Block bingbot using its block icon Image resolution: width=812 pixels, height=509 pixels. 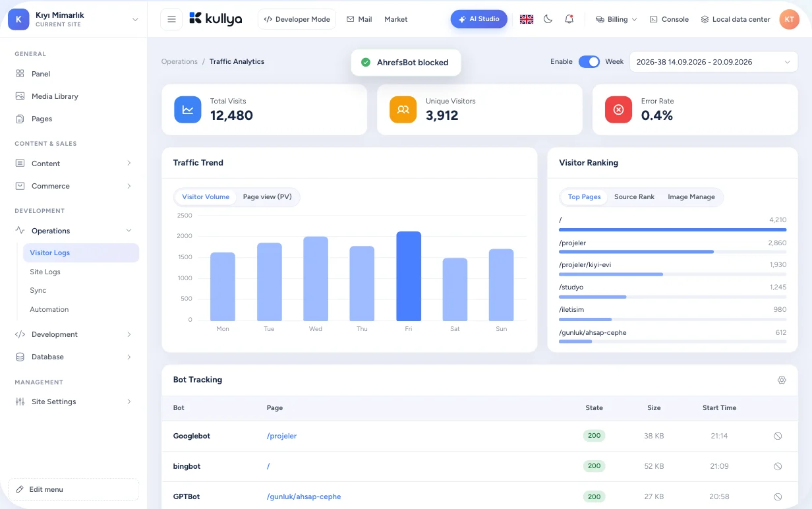778,466
